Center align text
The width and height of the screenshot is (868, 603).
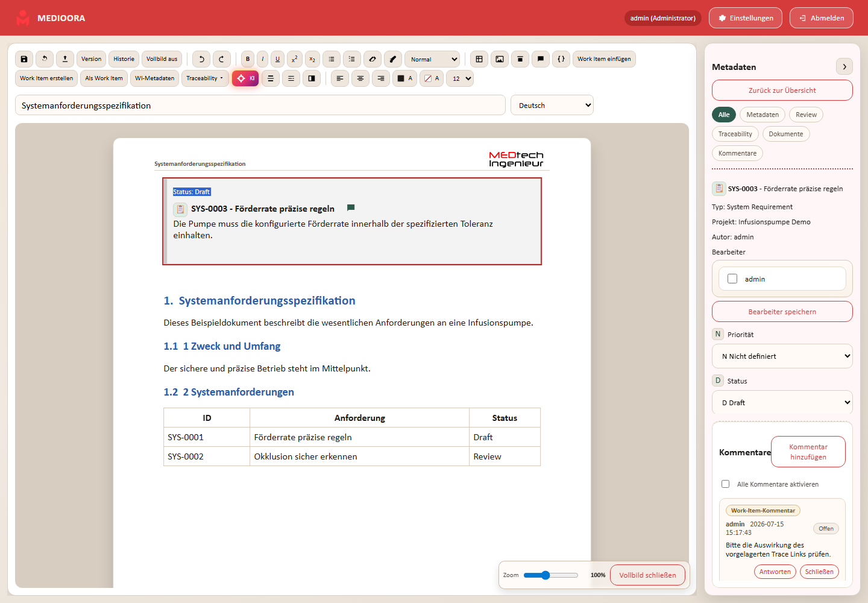pyautogui.click(x=360, y=78)
